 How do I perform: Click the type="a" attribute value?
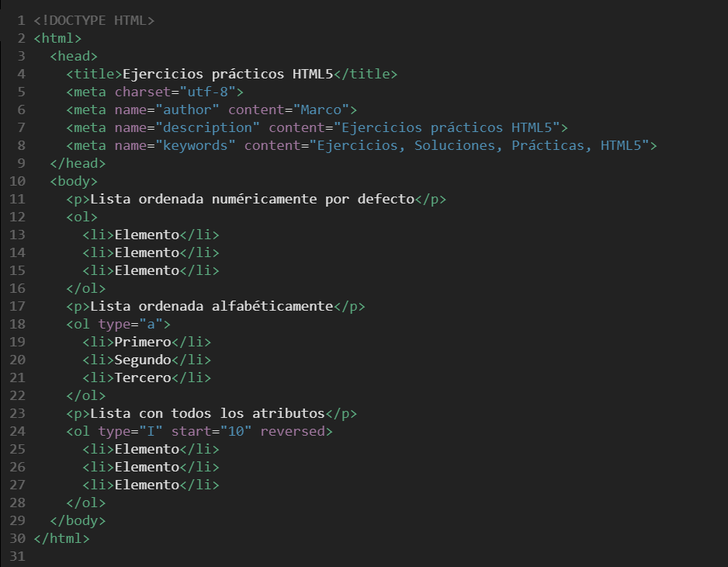tap(151, 324)
